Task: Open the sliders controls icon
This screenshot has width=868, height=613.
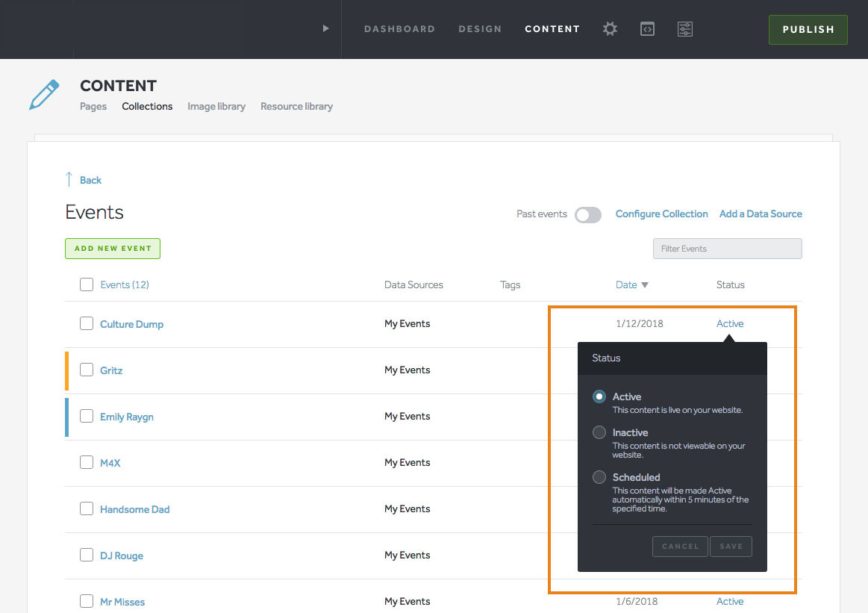Action: [x=684, y=29]
